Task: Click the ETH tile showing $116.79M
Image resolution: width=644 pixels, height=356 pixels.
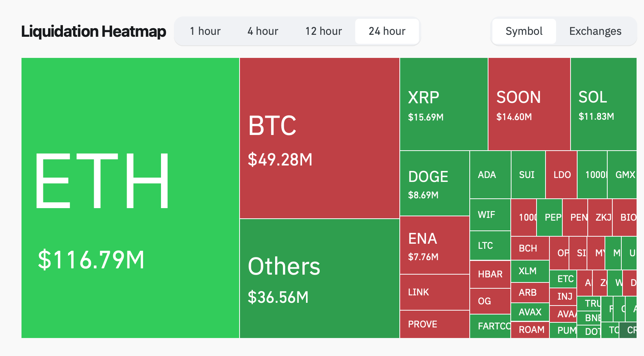Action: click(129, 196)
